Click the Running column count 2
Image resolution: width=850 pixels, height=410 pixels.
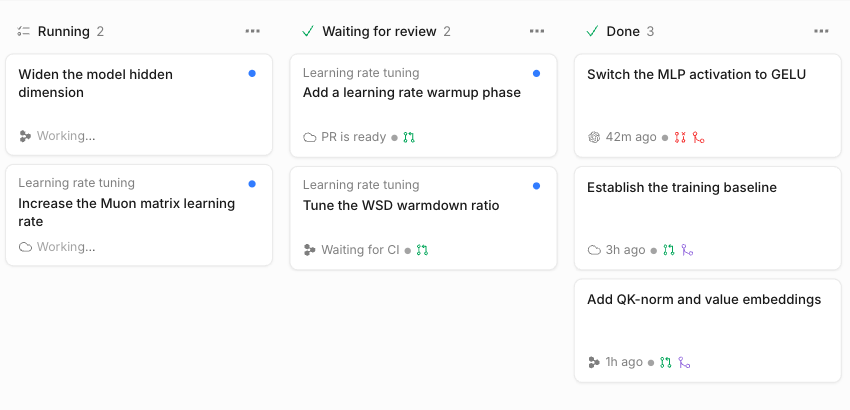(100, 31)
